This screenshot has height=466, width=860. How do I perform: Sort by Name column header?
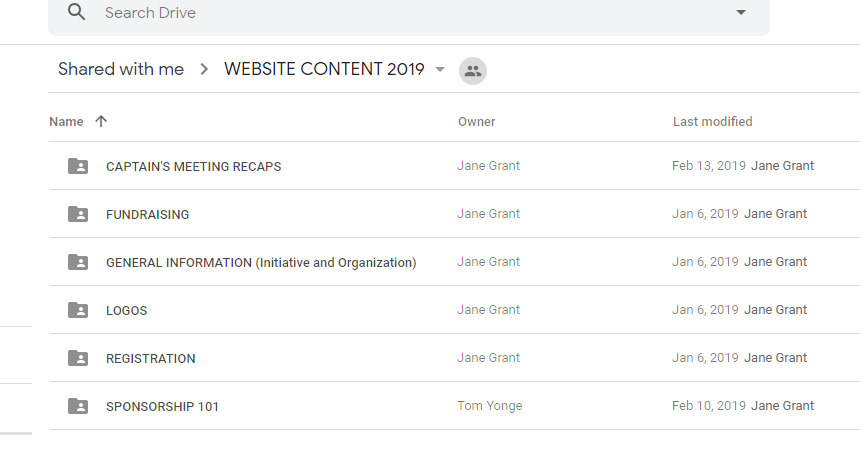(x=66, y=122)
